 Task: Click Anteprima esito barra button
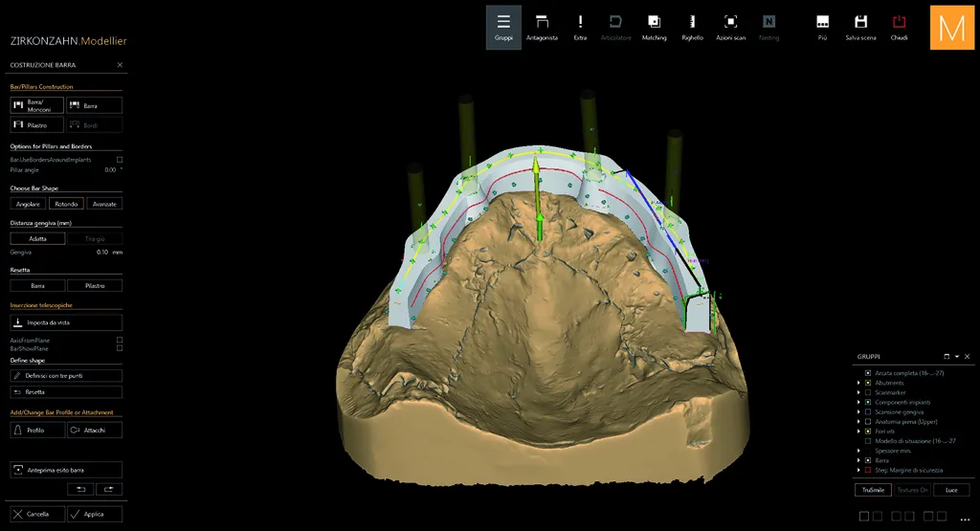[66, 470]
